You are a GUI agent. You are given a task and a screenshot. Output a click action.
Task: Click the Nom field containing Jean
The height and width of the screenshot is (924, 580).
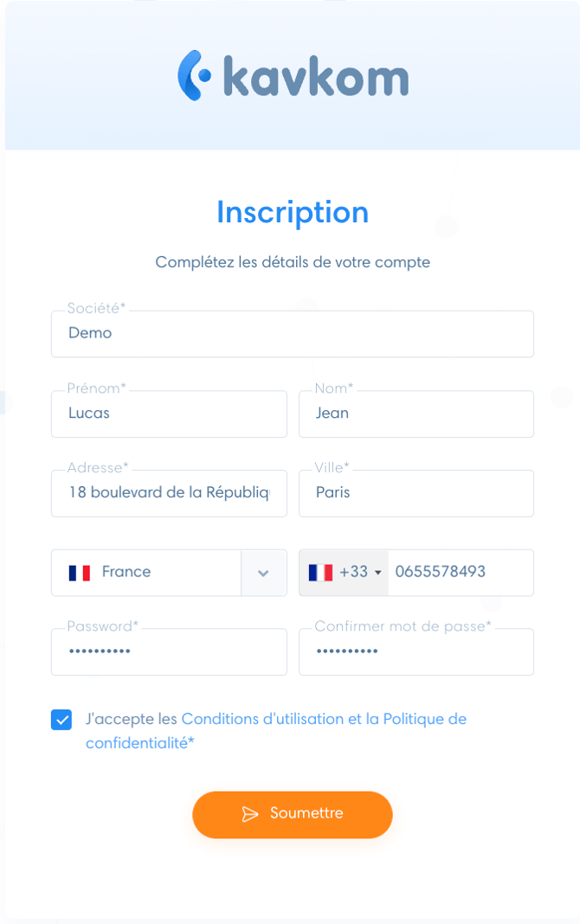(416, 414)
